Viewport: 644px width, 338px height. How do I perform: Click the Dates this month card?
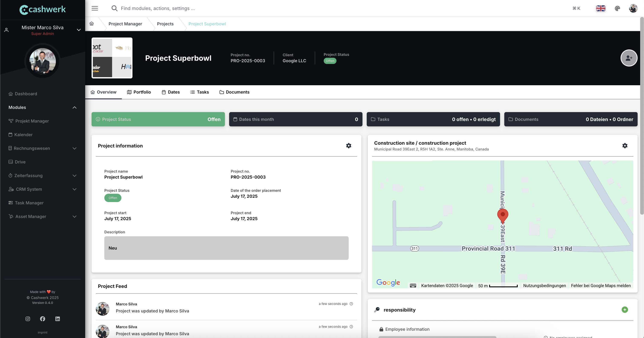tap(296, 119)
